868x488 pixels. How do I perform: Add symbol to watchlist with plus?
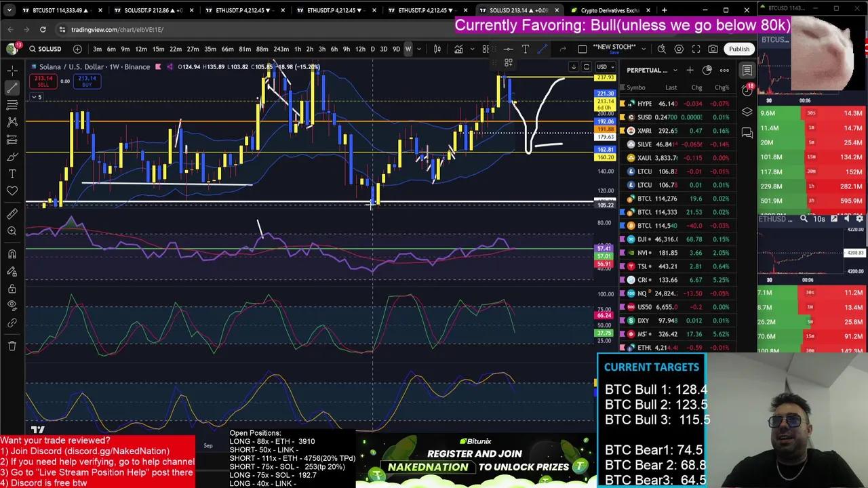point(690,70)
